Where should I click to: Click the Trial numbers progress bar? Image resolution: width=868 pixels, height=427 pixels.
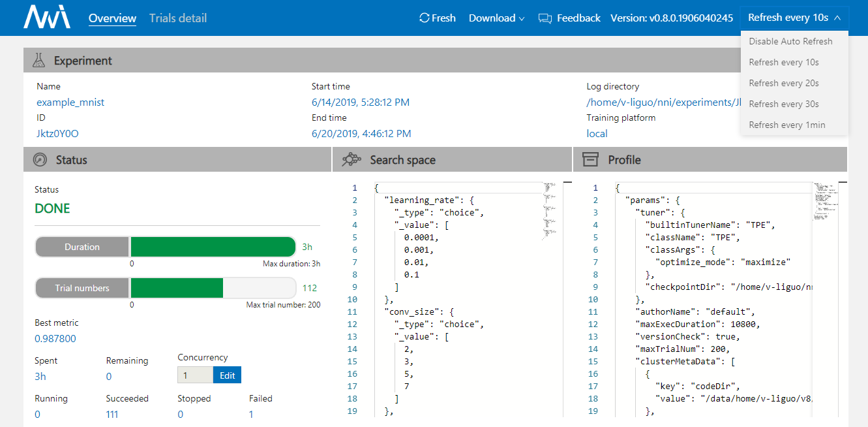213,288
